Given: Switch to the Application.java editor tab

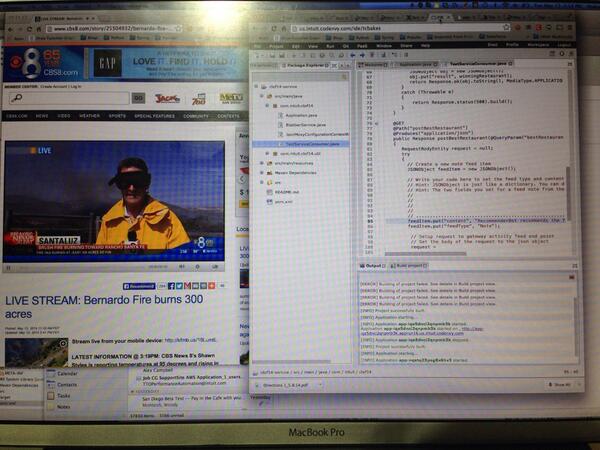Looking at the screenshot, I should [415, 64].
